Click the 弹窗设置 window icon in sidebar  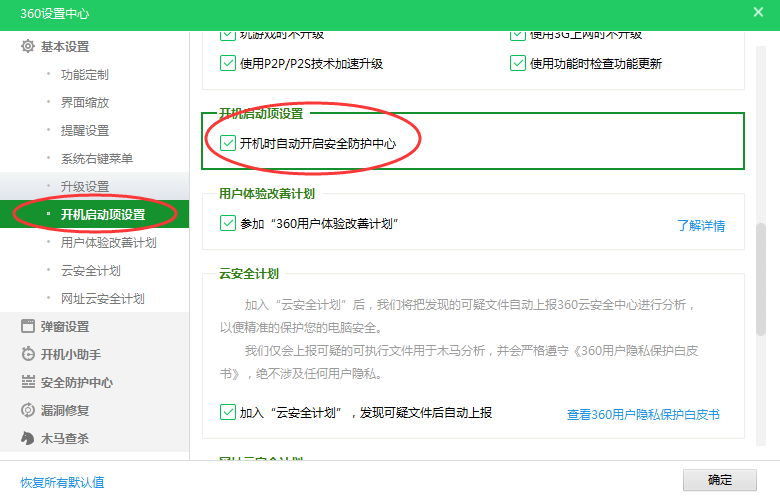click(28, 326)
